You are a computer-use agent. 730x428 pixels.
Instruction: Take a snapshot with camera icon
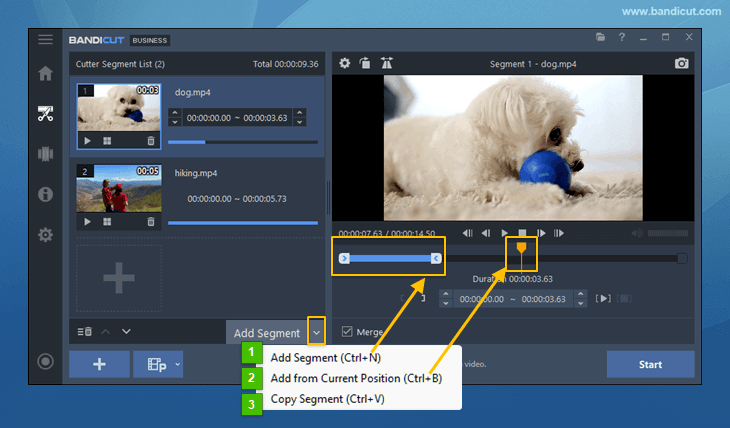[682, 63]
